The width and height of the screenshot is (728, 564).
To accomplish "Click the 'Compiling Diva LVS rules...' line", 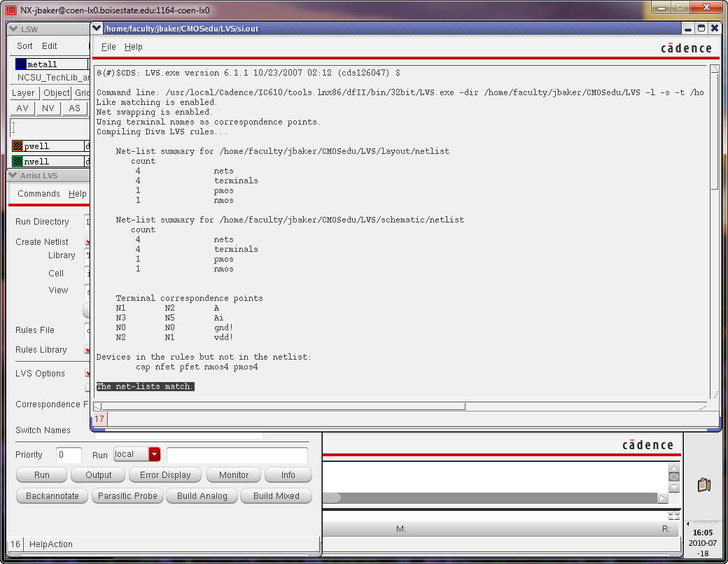I will click(162, 132).
